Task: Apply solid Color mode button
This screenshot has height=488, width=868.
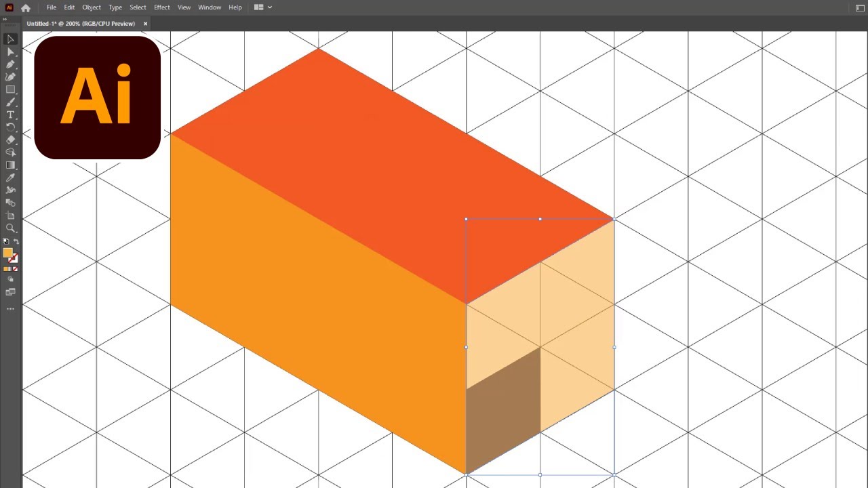Action: [5, 269]
